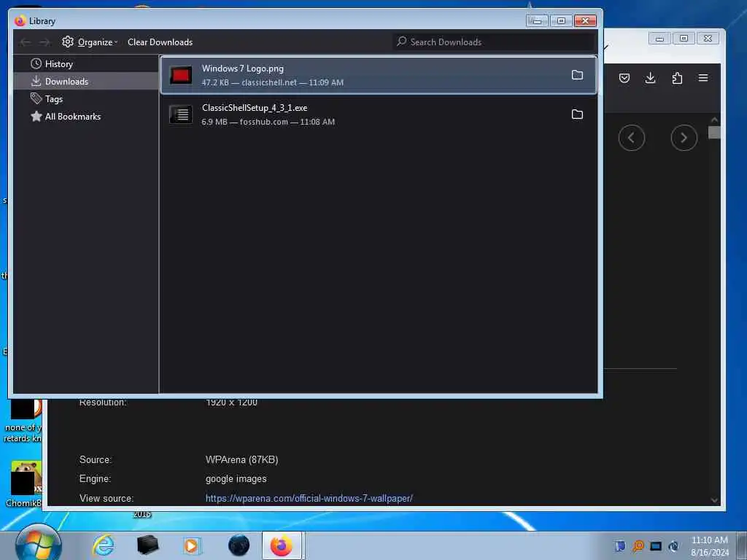Show ClassicShellSetup exe in containing folder
The image size is (747, 560).
tap(577, 114)
